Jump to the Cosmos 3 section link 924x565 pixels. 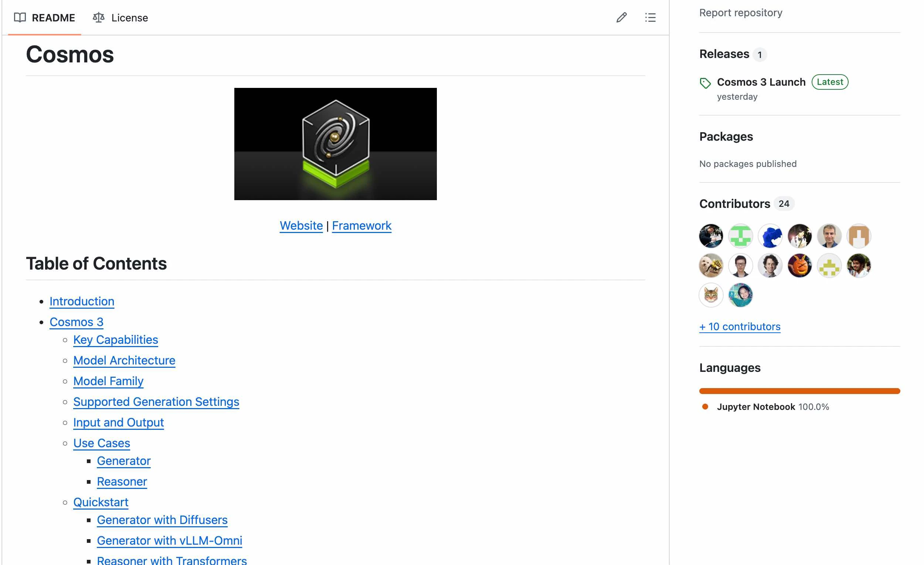point(77,322)
